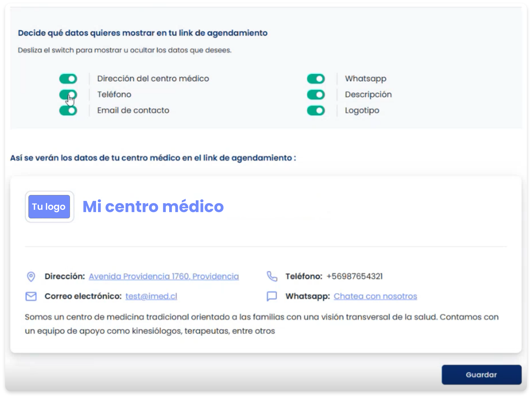This screenshot has height=398, width=532.
Task: Click the phone icon next to Teléfono
Action: pyautogui.click(x=272, y=276)
